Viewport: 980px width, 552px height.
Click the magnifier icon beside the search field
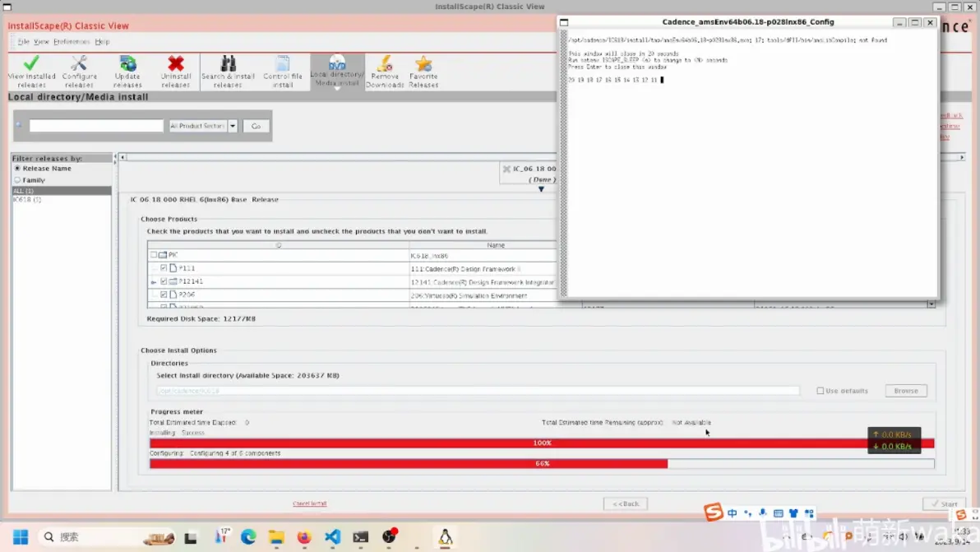(20, 126)
